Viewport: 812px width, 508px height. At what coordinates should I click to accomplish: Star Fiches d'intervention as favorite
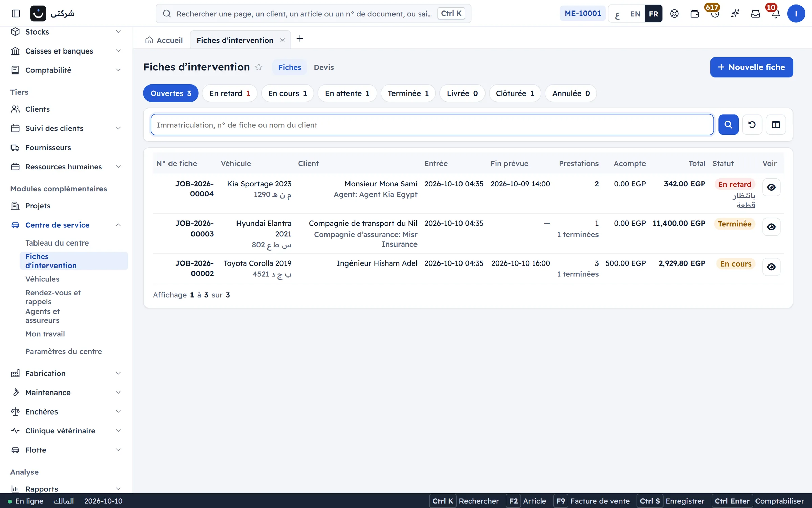pos(259,67)
